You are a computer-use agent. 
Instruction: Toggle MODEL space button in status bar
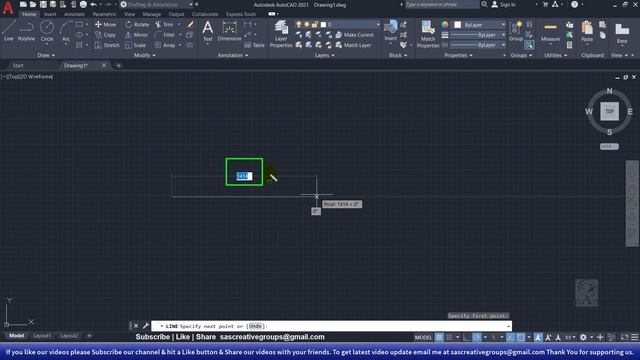(x=423, y=337)
